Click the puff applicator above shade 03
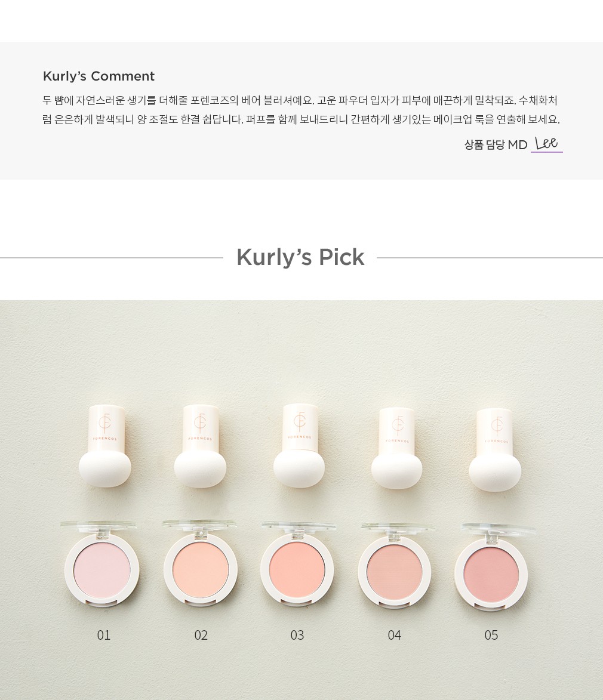The image size is (603, 700). 299,446
